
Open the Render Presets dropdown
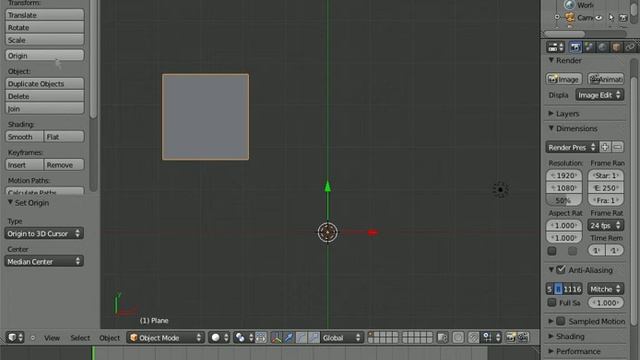(x=571, y=147)
